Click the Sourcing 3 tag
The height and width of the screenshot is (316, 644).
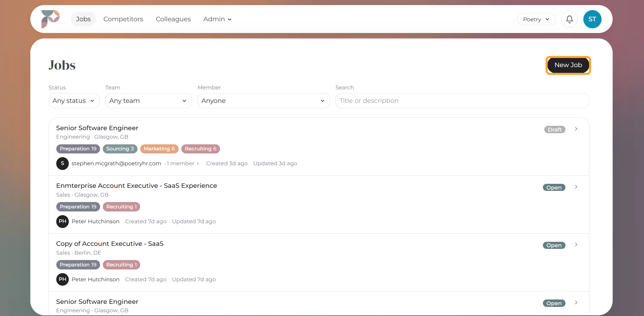click(120, 149)
